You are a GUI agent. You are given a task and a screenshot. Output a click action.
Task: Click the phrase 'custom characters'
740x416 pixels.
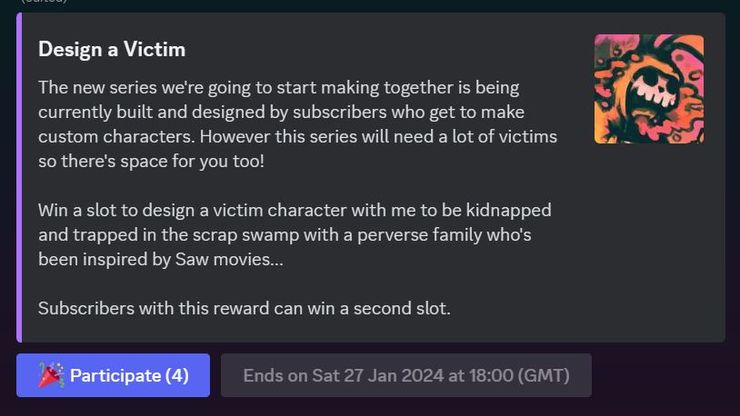point(104,135)
